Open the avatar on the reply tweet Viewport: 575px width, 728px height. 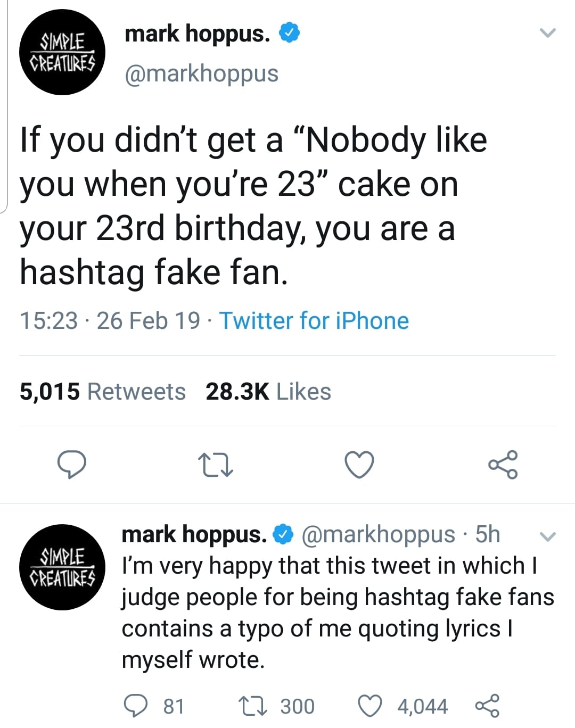(62, 567)
